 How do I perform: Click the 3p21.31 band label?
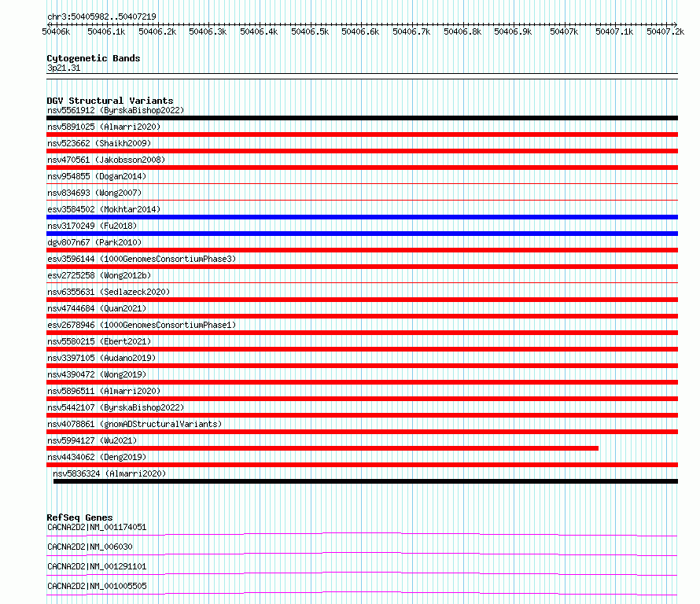[64, 68]
